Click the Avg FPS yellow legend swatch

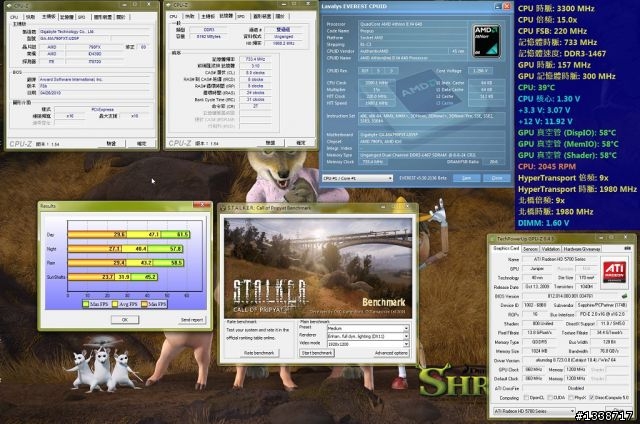(x=115, y=304)
